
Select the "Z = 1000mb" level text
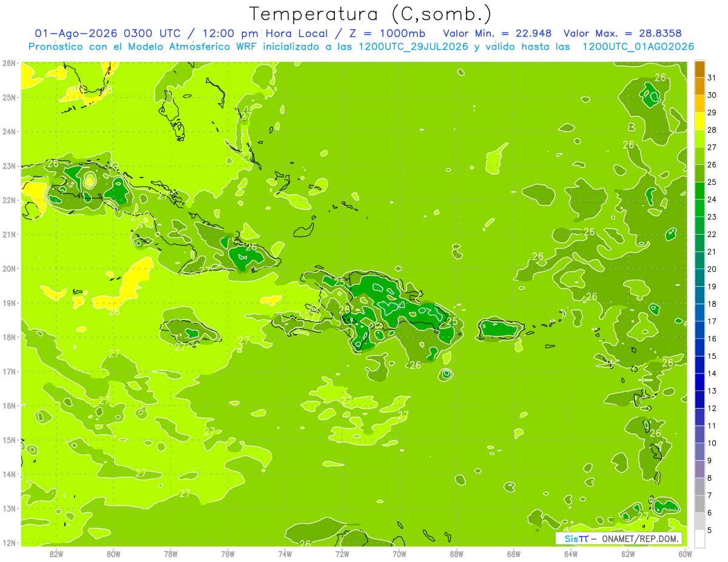pos(387,33)
